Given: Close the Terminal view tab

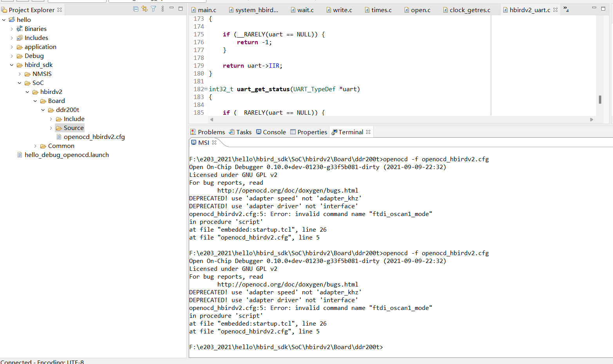Looking at the screenshot, I should pyautogui.click(x=368, y=132).
